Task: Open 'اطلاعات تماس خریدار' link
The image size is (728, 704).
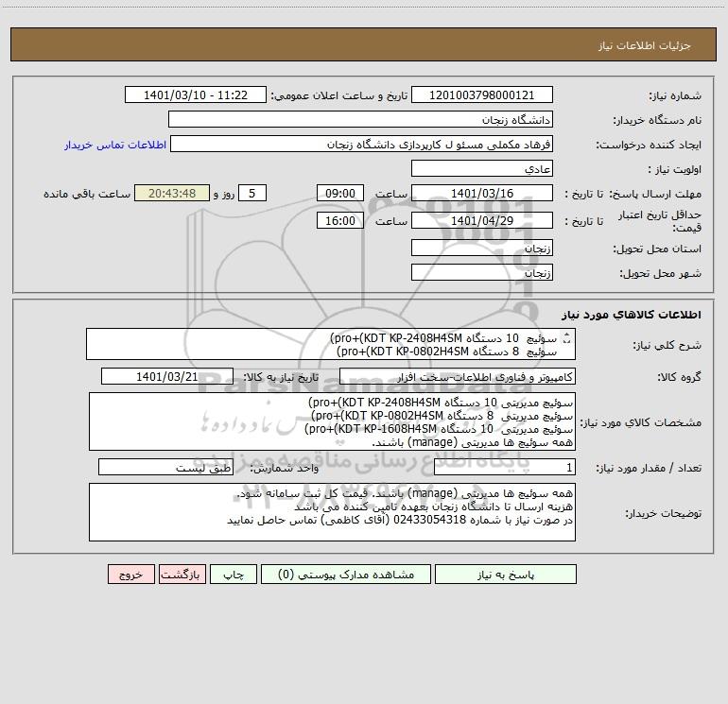Action: coord(115,145)
